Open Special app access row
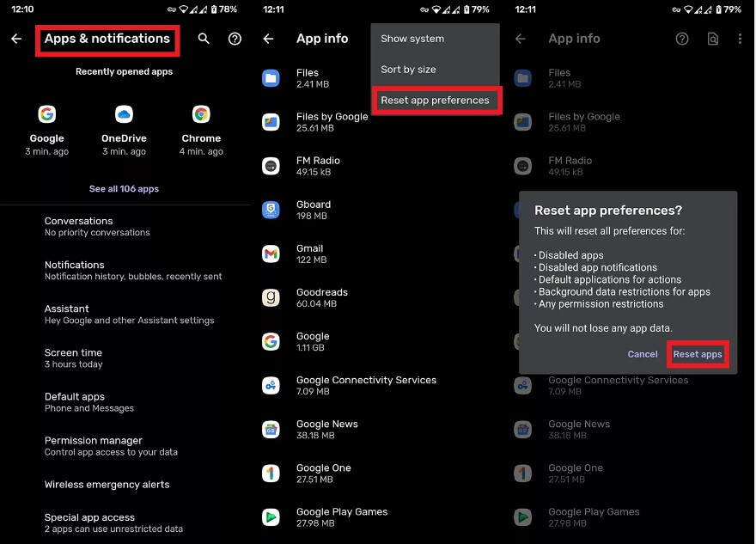 pos(125,523)
